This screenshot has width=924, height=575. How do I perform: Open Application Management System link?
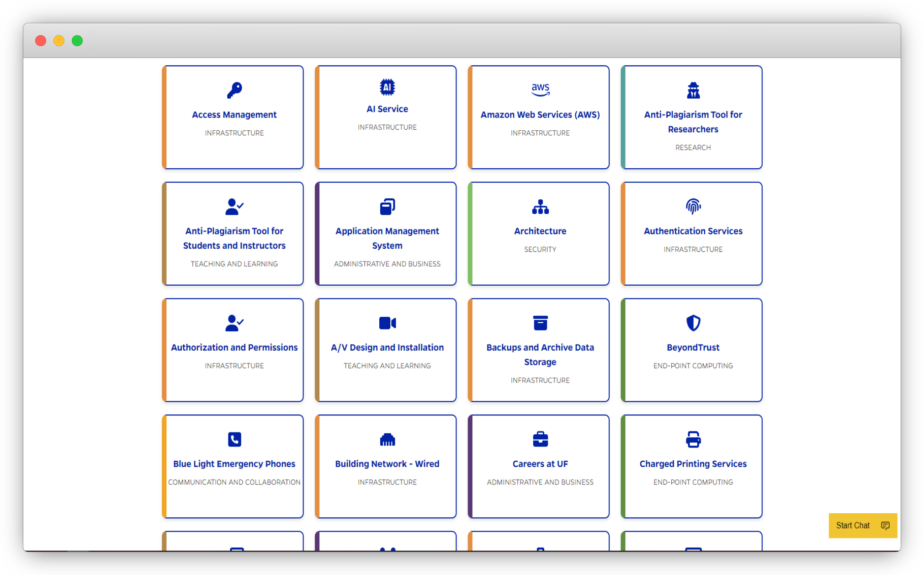click(x=387, y=238)
